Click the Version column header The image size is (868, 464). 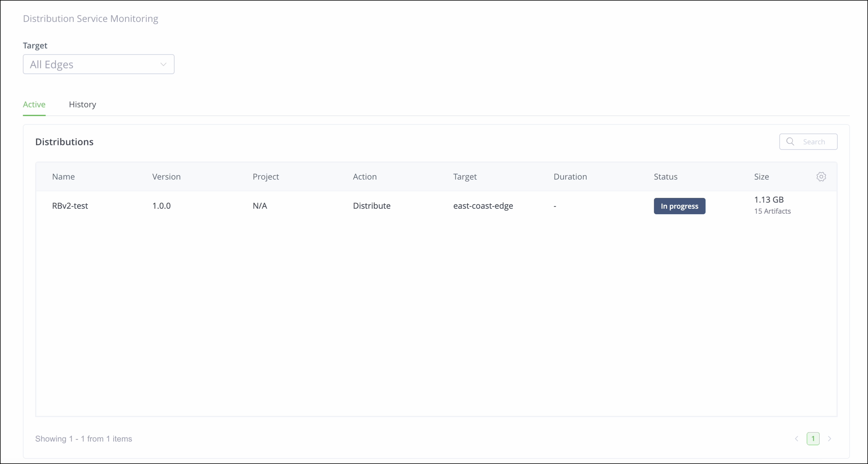point(166,177)
